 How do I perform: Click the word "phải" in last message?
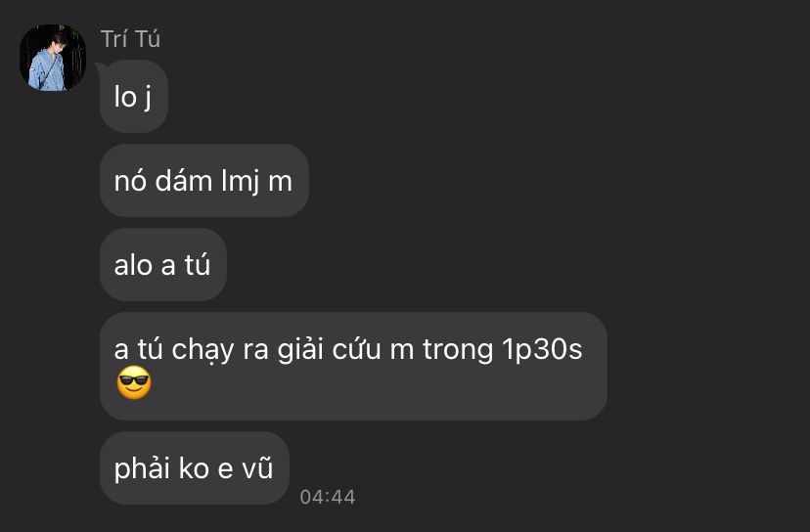[x=142, y=469]
